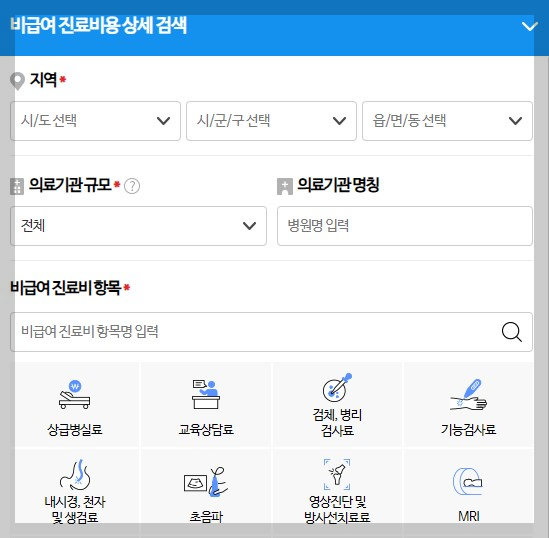Focus the 비급여 진료비 항목명 입력 field

271,332
